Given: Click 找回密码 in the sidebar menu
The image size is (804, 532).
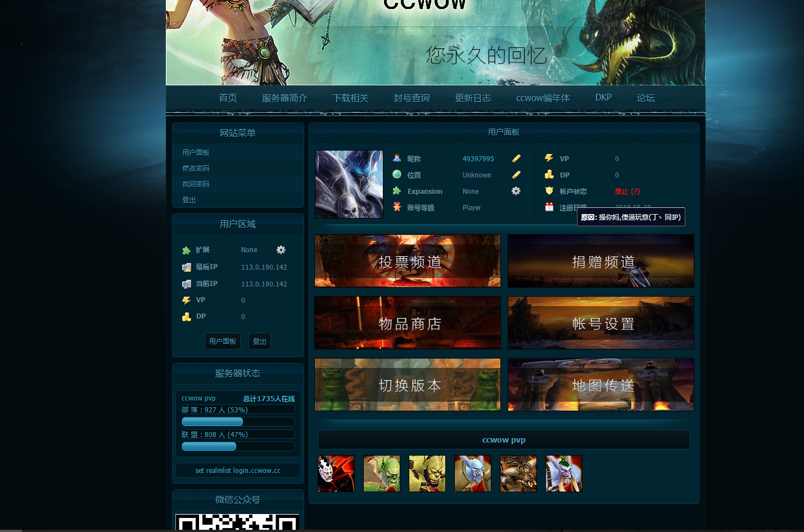Looking at the screenshot, I should (x=196, y=184).
